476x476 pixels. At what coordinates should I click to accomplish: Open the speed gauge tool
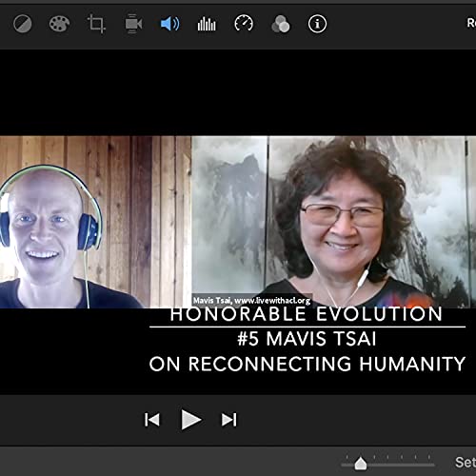(x=244, y=24)
